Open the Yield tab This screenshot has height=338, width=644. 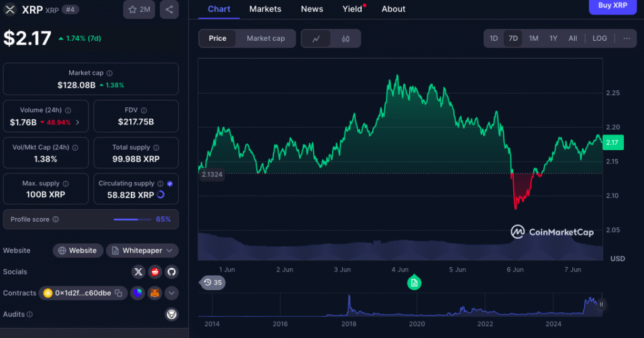(x=352, y=9)
